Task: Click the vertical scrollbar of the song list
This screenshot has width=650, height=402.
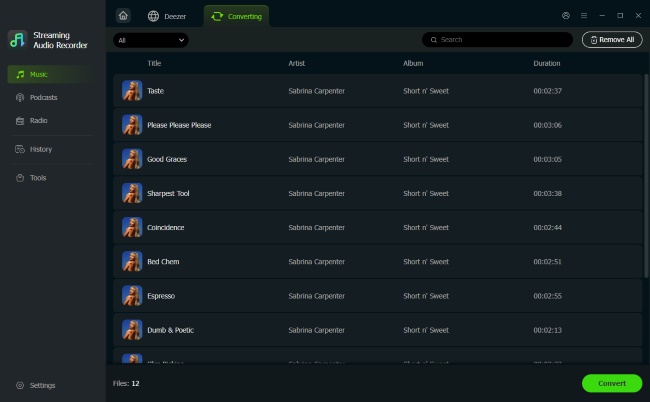Action: point(646,176)
